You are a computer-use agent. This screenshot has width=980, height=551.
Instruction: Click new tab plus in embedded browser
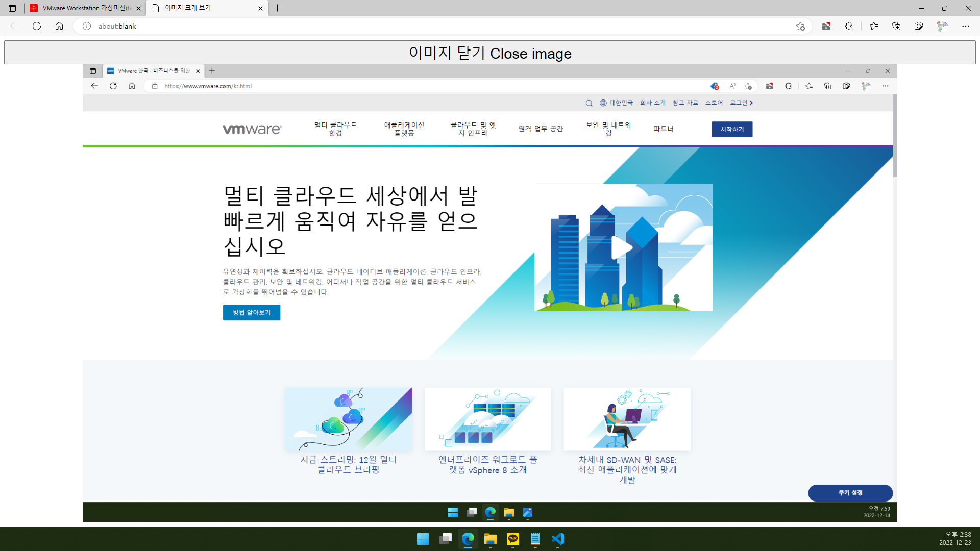pos(212,71)
